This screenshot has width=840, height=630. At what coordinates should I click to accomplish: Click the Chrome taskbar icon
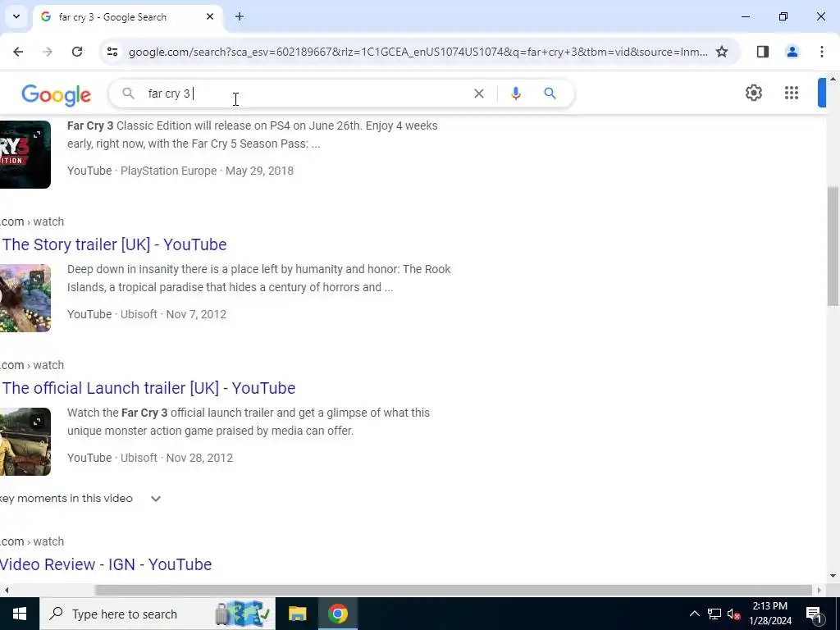click(338, 614)
